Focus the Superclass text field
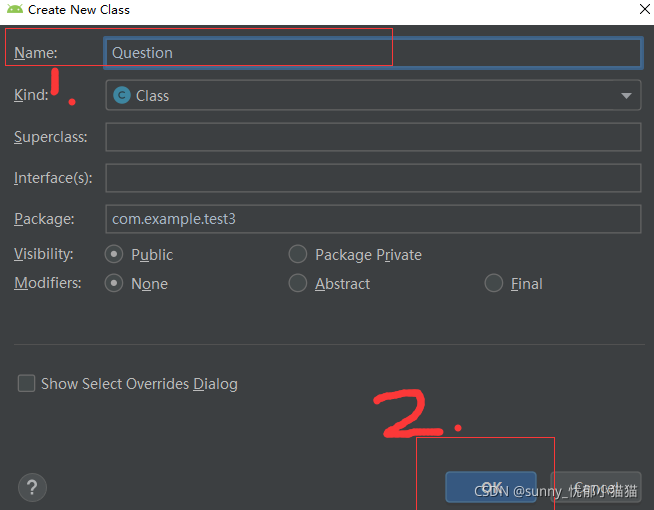654x510 pixels. [373, 137]
